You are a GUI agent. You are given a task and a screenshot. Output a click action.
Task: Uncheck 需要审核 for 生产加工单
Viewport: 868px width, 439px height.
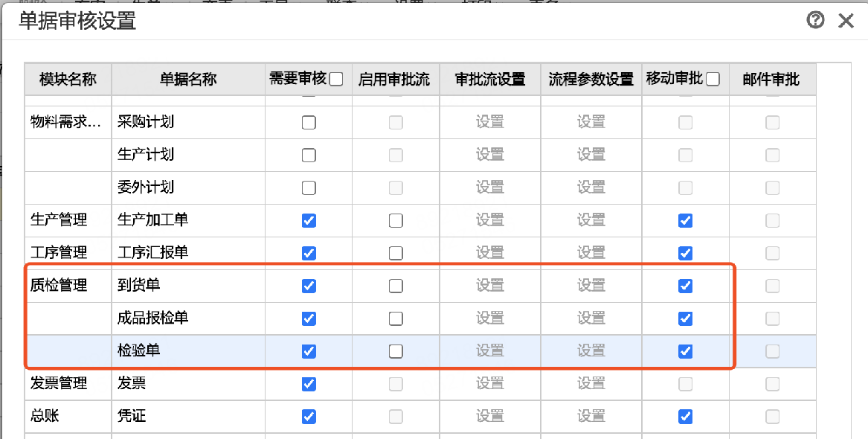coord(309,220)
